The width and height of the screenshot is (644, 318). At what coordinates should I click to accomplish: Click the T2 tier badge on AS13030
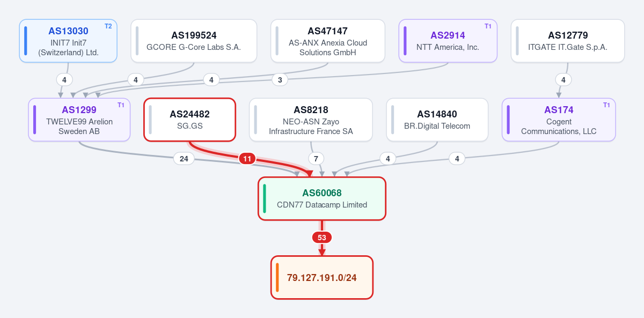108,26
